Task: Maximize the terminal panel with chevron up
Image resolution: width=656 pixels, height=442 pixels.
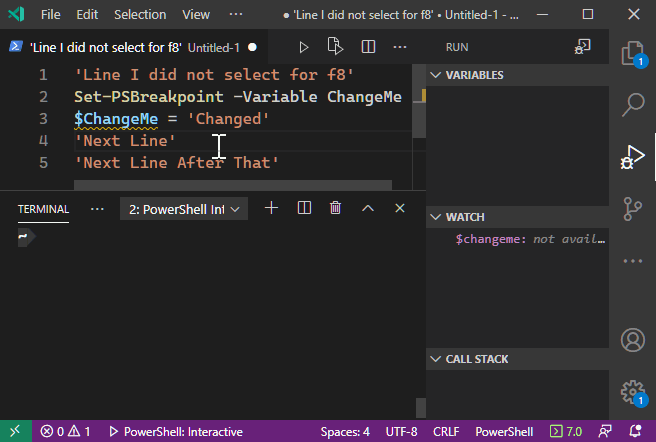Action: point(368,208)
